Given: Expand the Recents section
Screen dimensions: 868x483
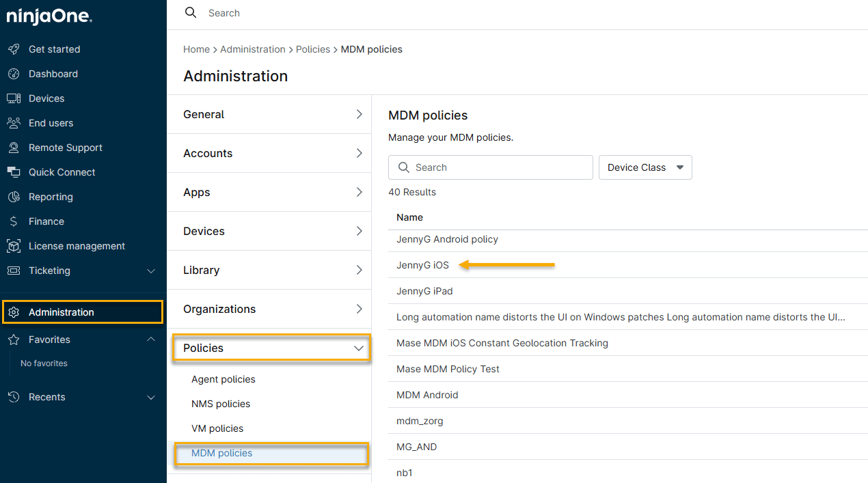Looking at the screenshot, I should 151,397.
